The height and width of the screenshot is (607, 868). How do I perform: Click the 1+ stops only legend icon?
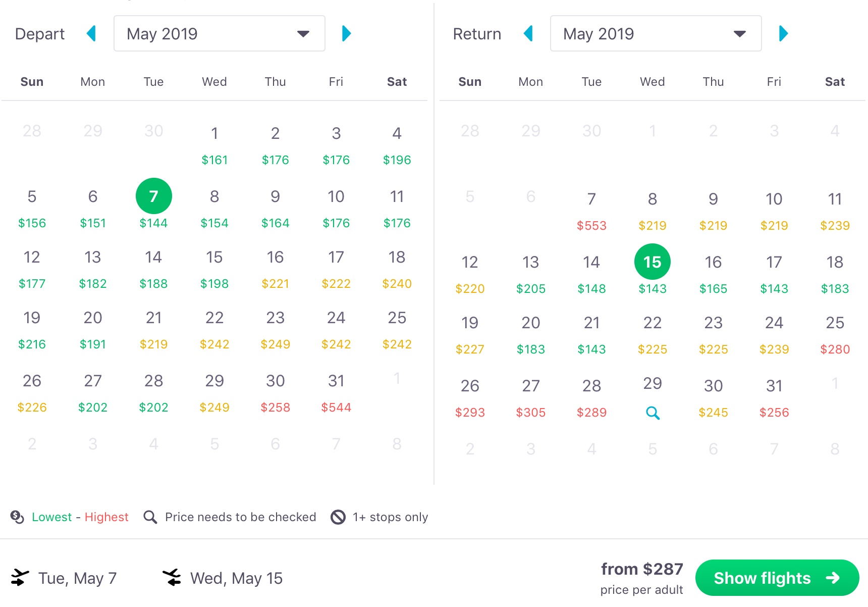(337, 517)
